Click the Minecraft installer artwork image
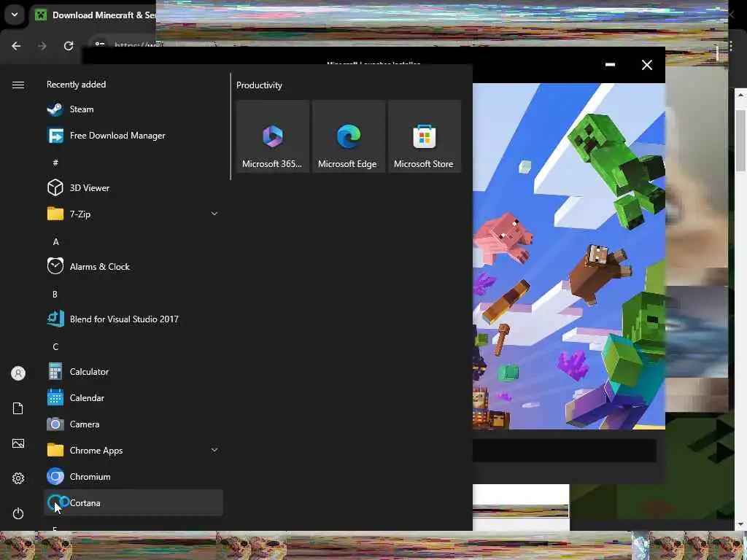Screen dimensions: 747x560 click(569, 256)
